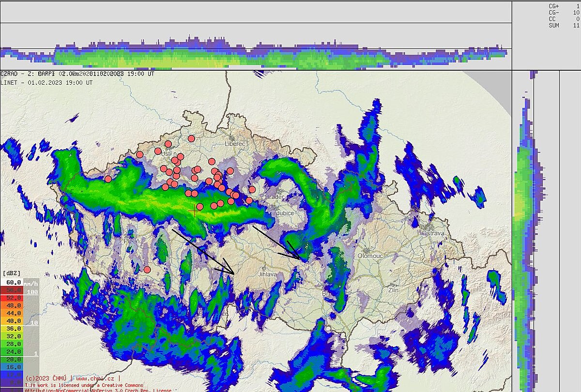
Task: Click the Liberec city label
Action: tap(236, 144)
